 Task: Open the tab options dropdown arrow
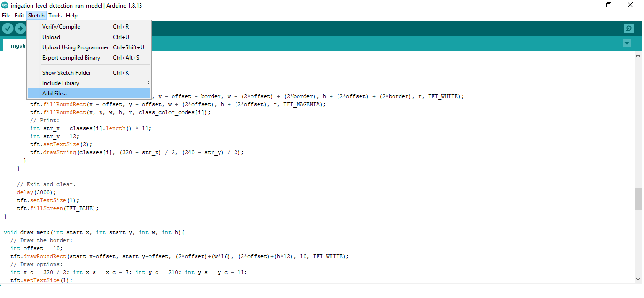pyautogui.click(x=627, y=44)
